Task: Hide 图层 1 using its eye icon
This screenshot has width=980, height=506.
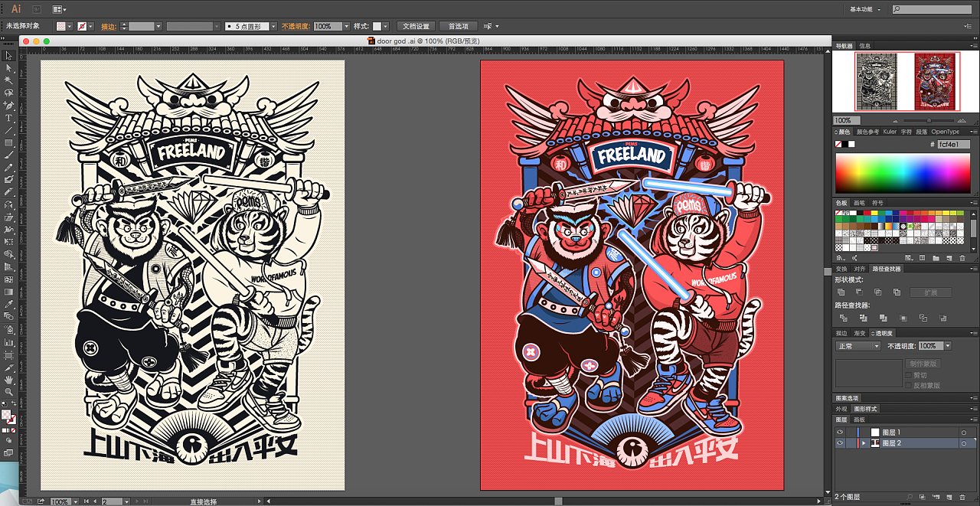Action: point(840,433)
